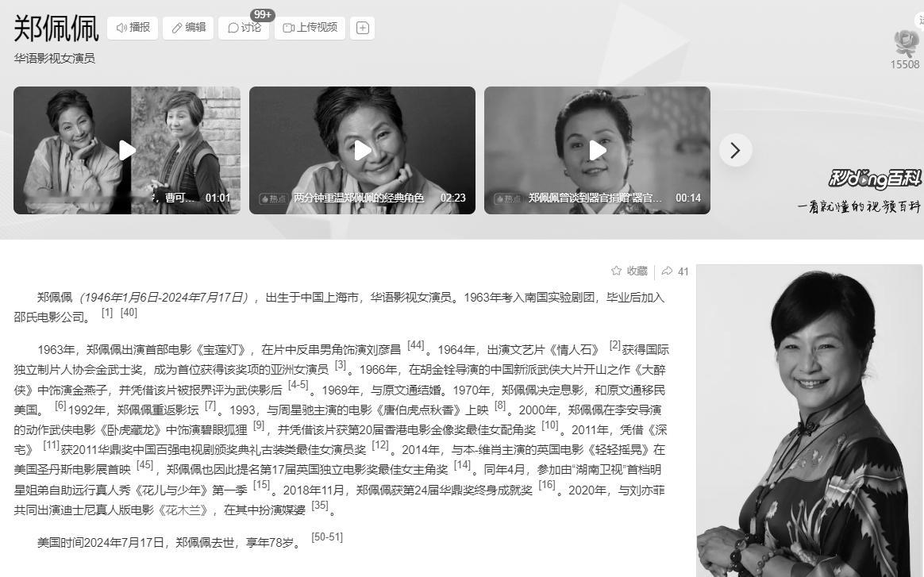Open citation reference [8]
The image size is (924, 577).
point(500,406)
